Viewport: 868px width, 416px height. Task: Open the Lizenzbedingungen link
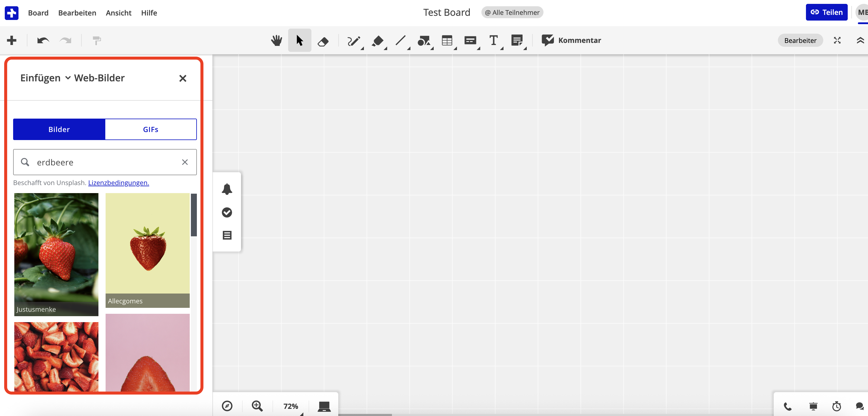(118, 183)
